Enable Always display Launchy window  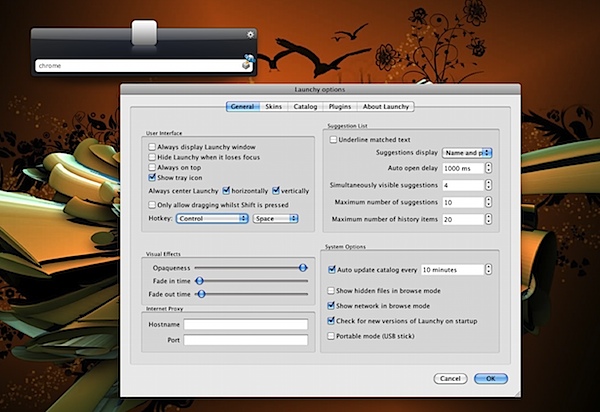click(152, 147)
